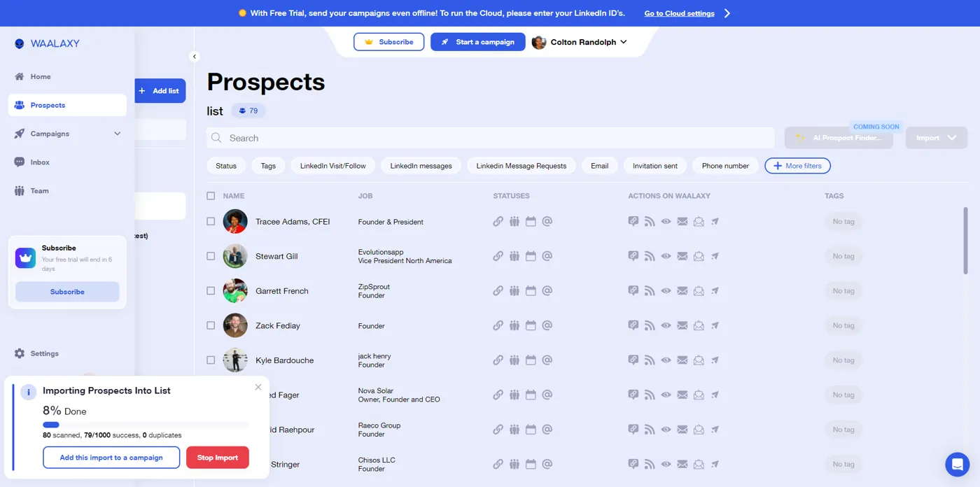
Task: Click the prospects Search field
Action: click(491, 138)
